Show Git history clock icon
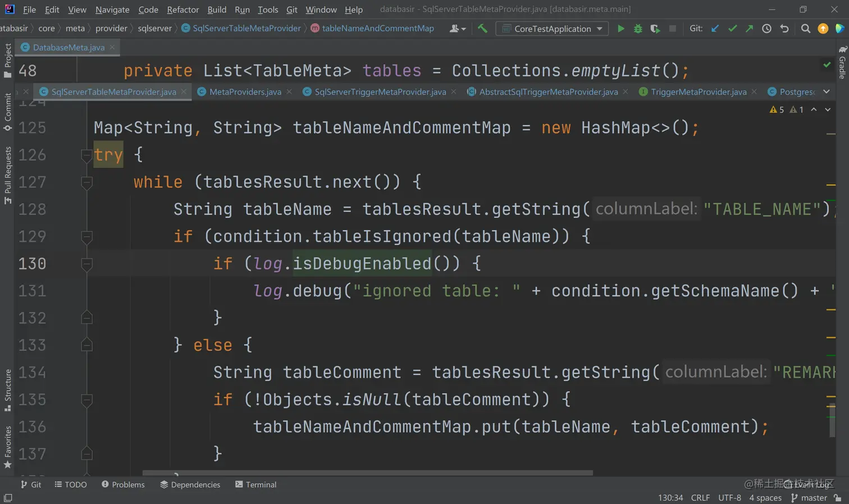Image resolution: width=849 pixels, height=504 pixels. pyautogui.click(x=767, y=29)
